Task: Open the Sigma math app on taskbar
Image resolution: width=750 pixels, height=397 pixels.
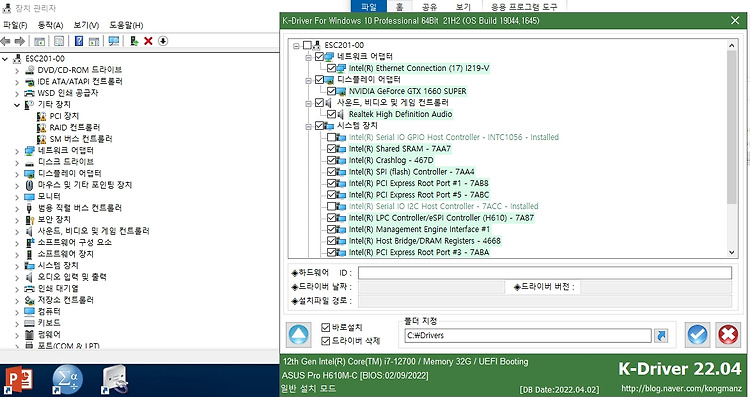Action: tap(67, 380)
